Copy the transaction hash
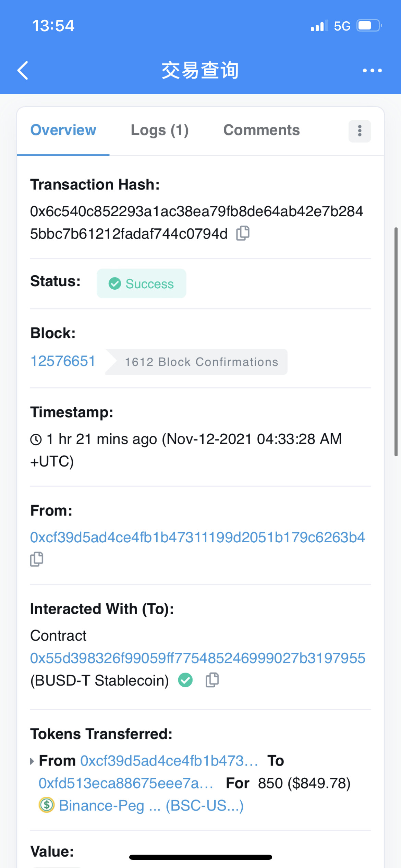This screenshot has height=868, width=401. point(243,233)
